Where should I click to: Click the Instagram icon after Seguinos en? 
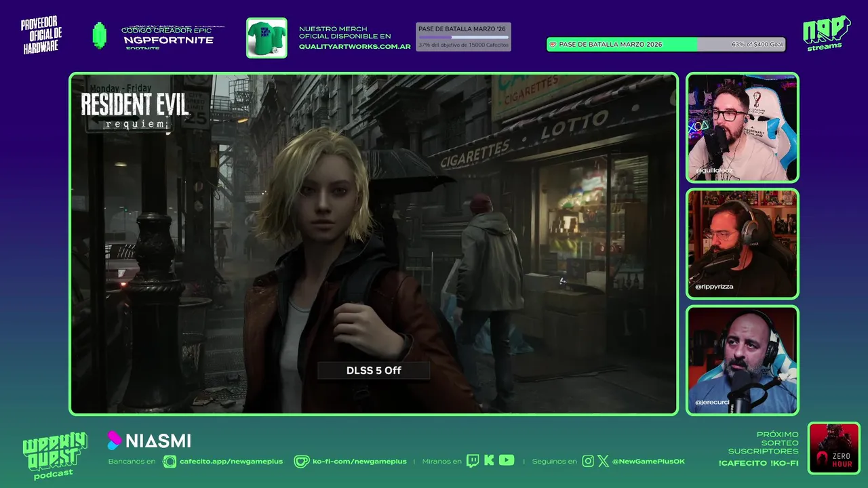pos(588,461)
